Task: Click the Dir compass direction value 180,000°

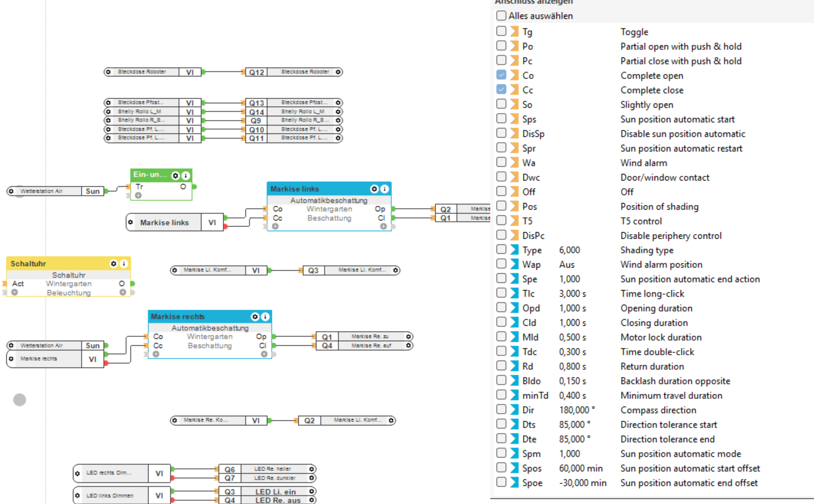Action: 577,410
